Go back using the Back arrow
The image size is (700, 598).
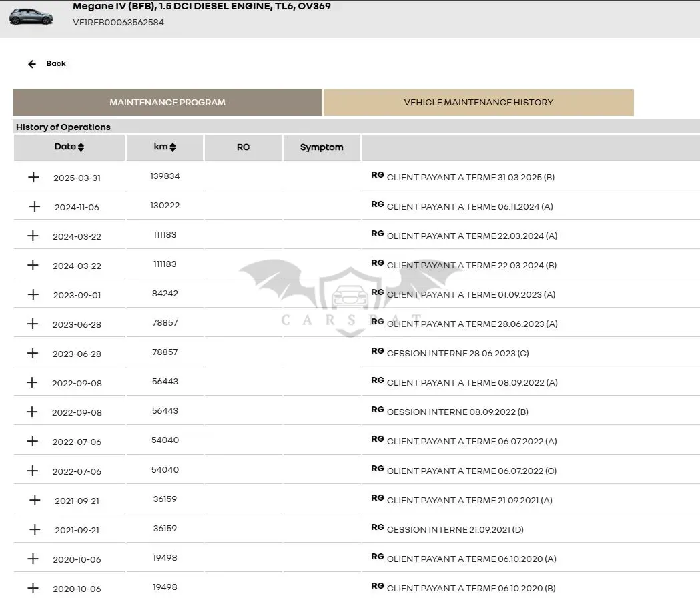point(32,64)
